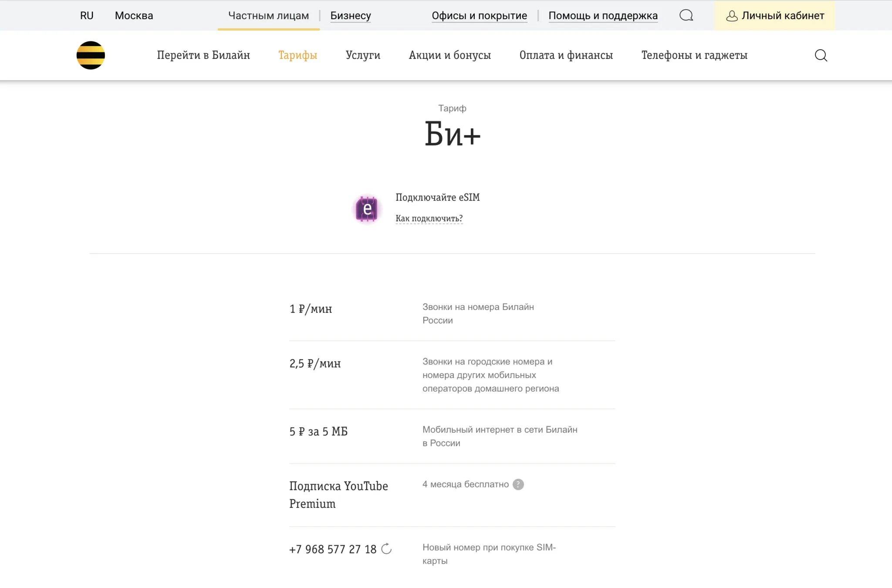Viewport: 892px width, 588px height.
Task: Select the Частным лицам tab
Action: point(268,16)
